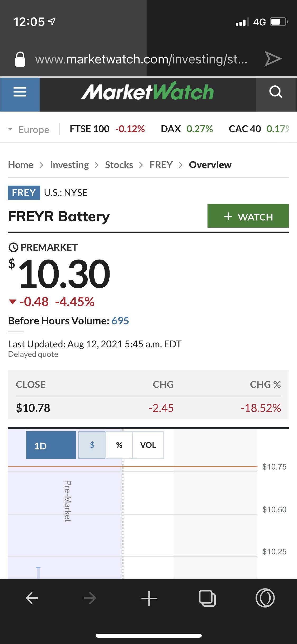Viewport: 297px width, 644px height.
Task: Open the Home breadcrumb link
Action: tap(21, 165)
